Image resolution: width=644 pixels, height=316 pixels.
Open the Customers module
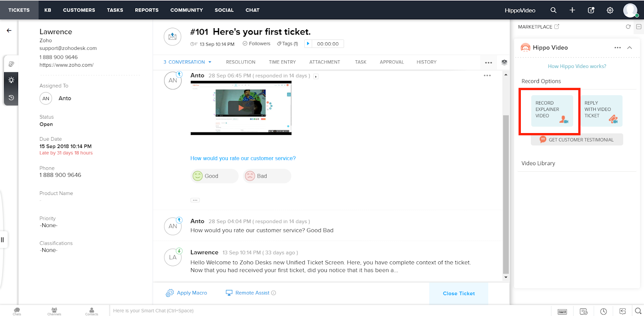[79, 10]
